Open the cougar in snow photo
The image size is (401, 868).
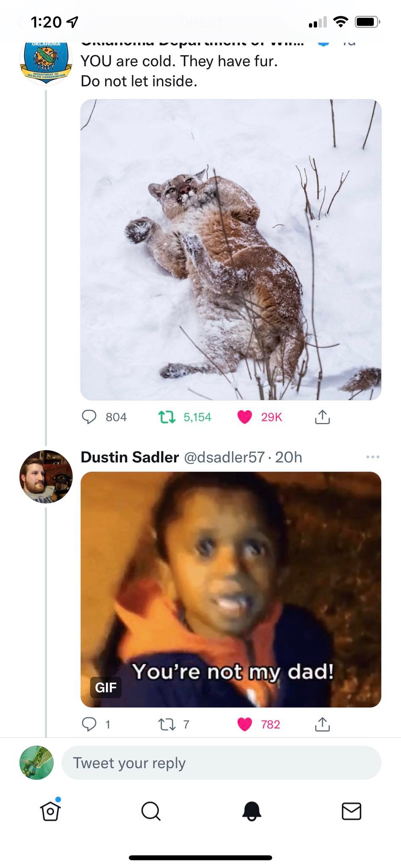pyautogui.click(x=231, y=250)
